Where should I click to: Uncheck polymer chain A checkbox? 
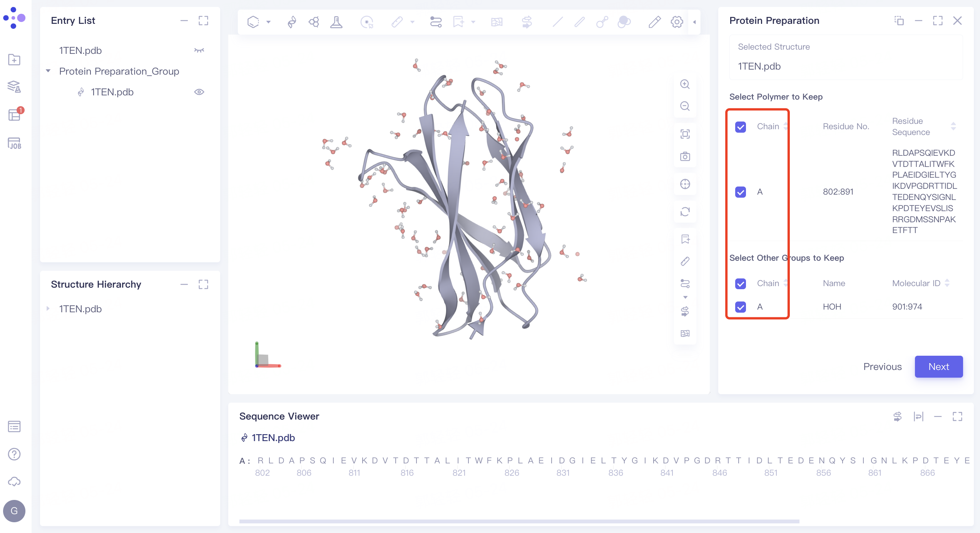pos(741,192)
